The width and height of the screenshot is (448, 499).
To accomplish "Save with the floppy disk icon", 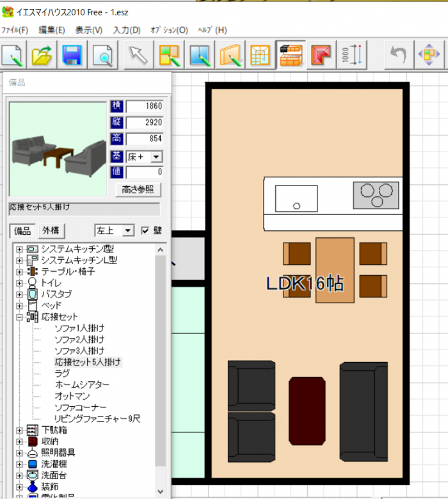I will click(x=72, y=55).
